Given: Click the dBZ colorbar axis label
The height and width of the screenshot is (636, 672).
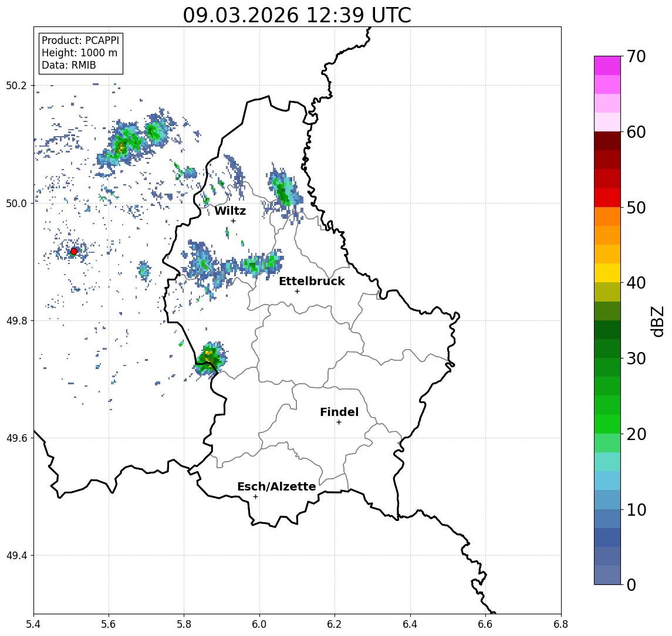Looking at the screenshot, I should (x=657, y=321).
